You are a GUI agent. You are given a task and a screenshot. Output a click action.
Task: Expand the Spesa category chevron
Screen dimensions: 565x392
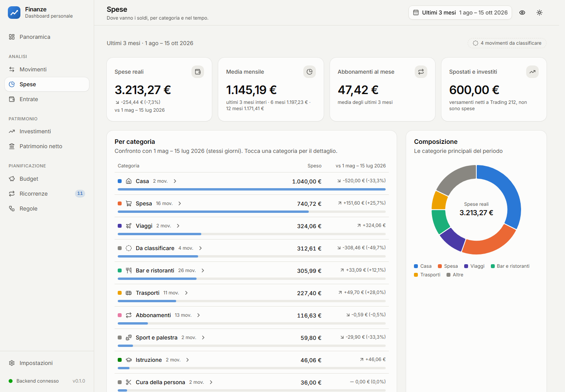[180, 203]
